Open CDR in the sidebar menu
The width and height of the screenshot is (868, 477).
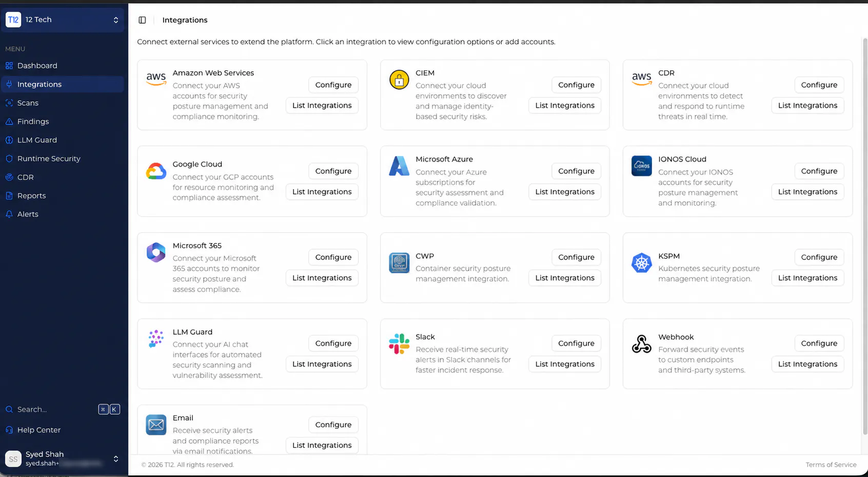click(x=63, y=177)
